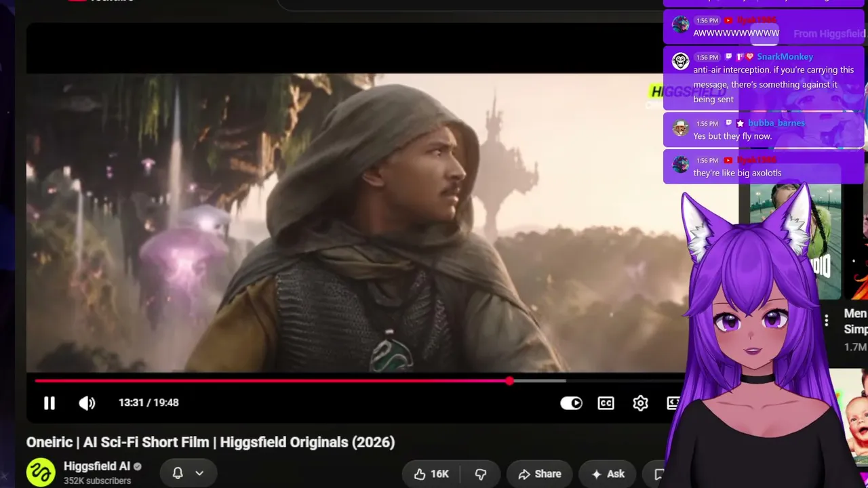Click the video title Oneiric AI Sci-Fi Short Film
This screenshot has height=488, width=868.
210,442
